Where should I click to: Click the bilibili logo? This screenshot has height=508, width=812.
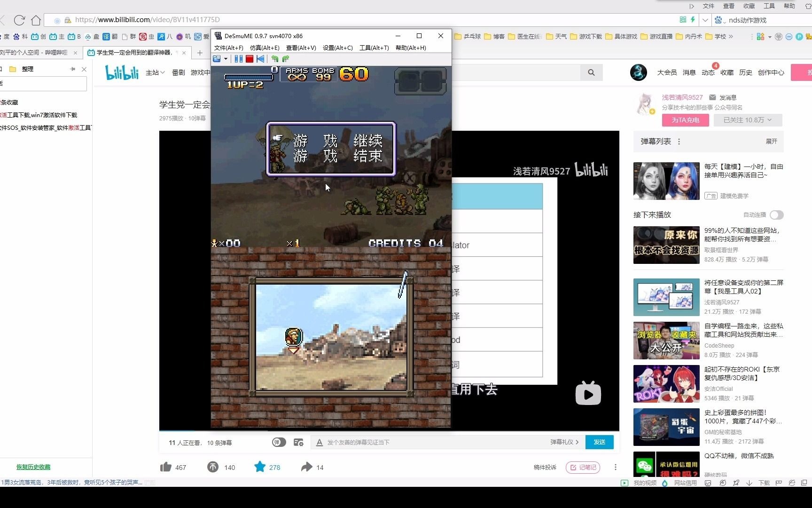(122, 72)
